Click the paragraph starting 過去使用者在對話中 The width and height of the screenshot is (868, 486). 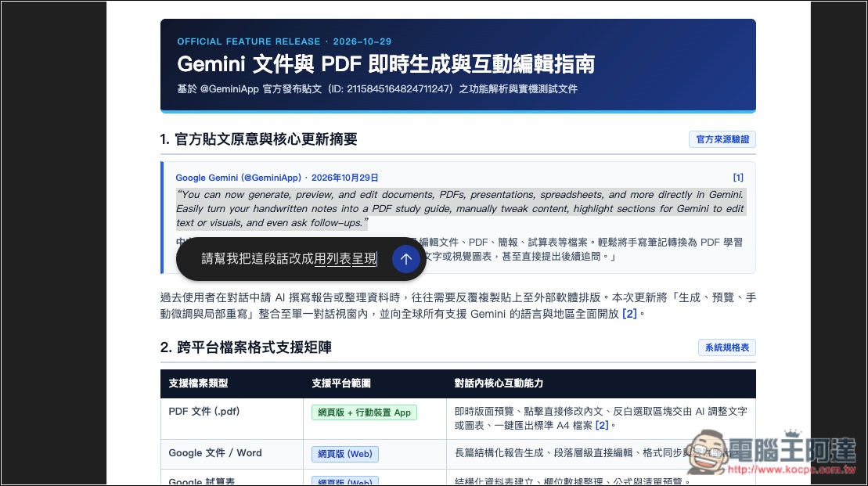458,305
